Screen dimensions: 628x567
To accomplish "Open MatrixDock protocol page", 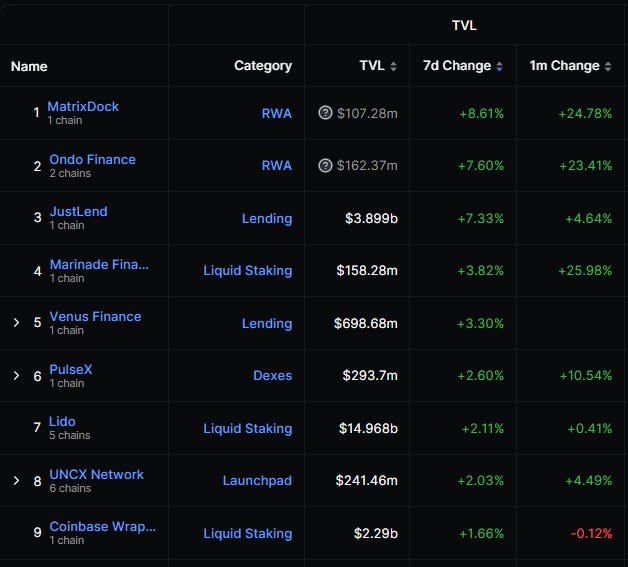I will pyautogui.click(x=83, y=107).
